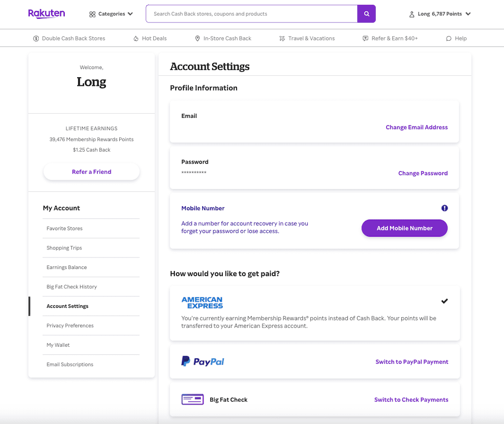Click the mobile number alert info icon
This screenshot has width=504, height=424.
tap(445, 208)
